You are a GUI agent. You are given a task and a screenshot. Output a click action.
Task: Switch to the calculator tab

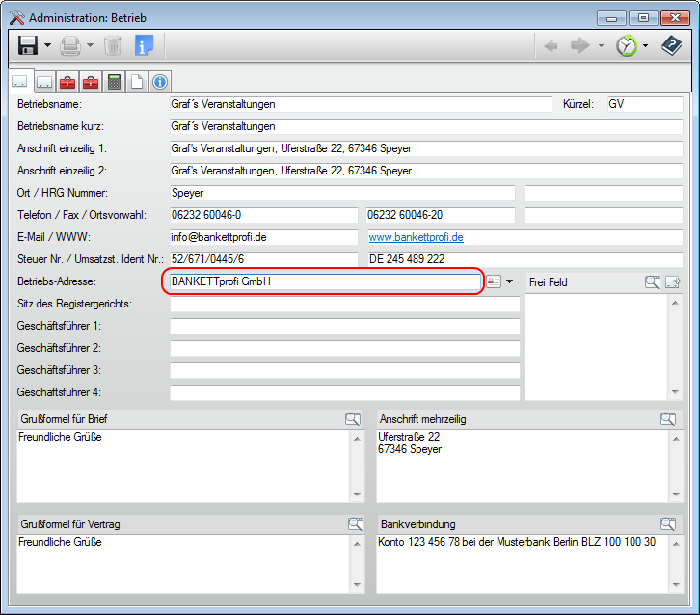click(115, 82)
